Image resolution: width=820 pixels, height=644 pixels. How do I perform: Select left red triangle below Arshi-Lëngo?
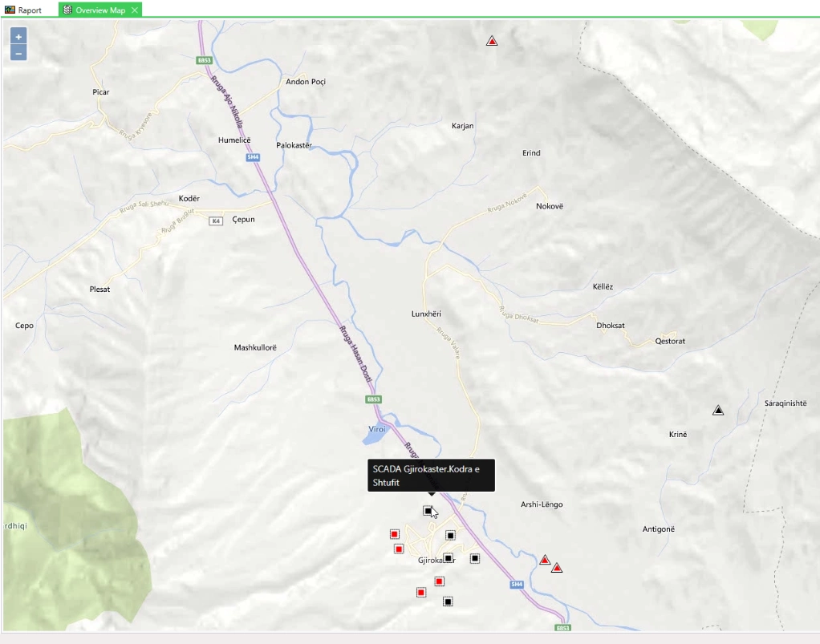pos(545,560)
